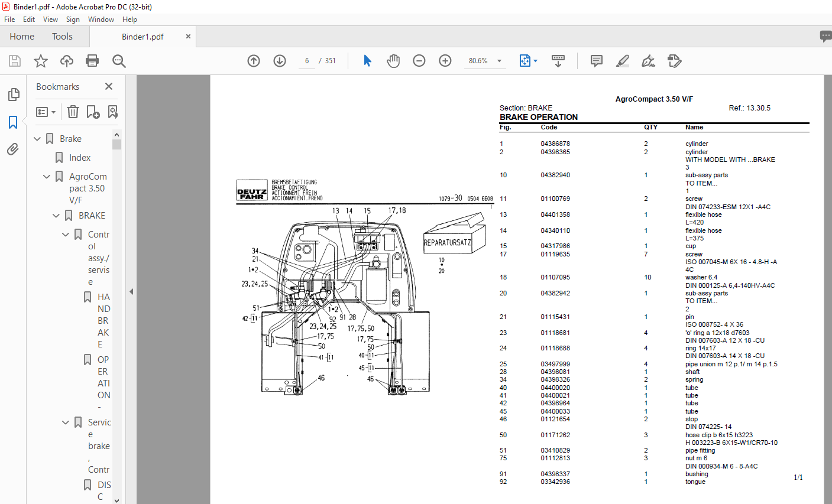This screenshot has height=504, width=832.
Task: Click find current bookmark icon
Action: (112, 112)
